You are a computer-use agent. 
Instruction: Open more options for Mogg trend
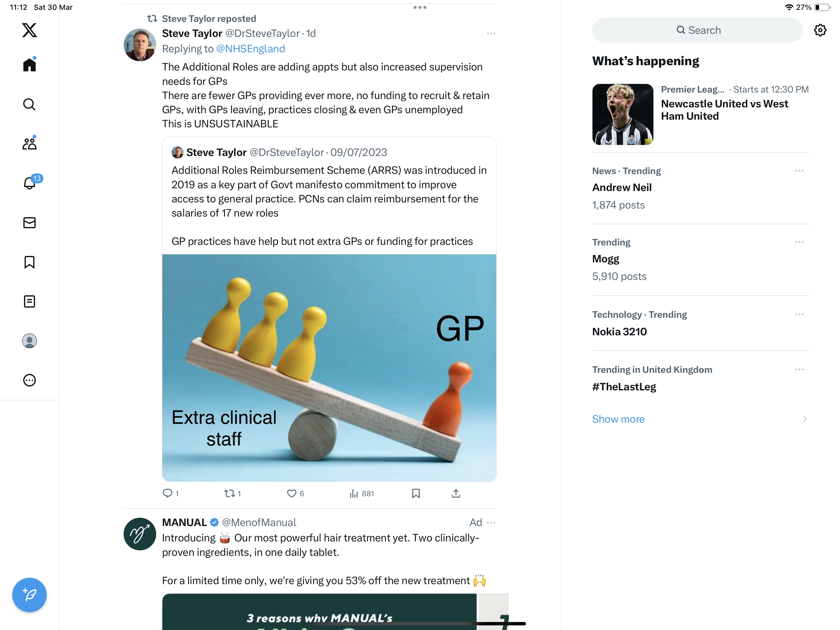[x=799, y=242]
